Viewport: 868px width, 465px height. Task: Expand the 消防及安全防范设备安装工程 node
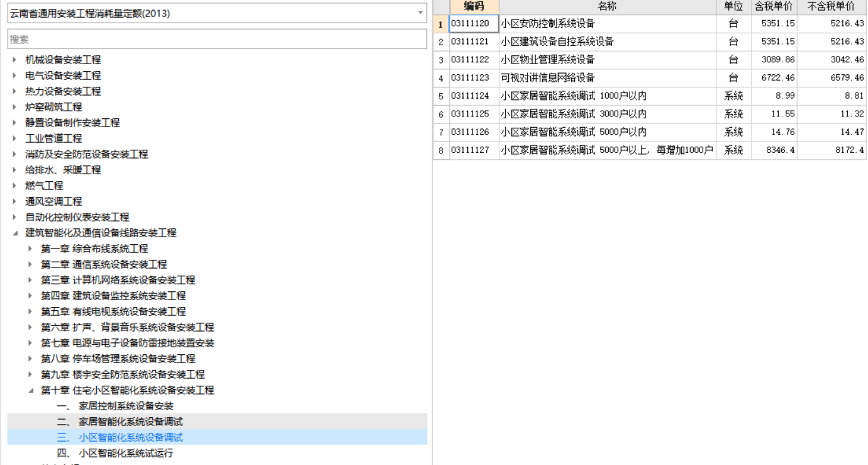(x=14, y=154)
